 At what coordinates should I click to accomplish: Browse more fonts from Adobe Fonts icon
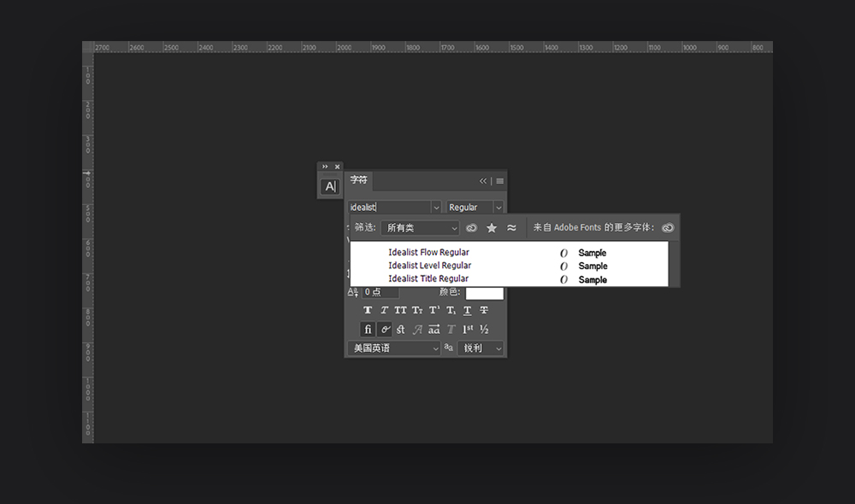[x=668, y=228]
